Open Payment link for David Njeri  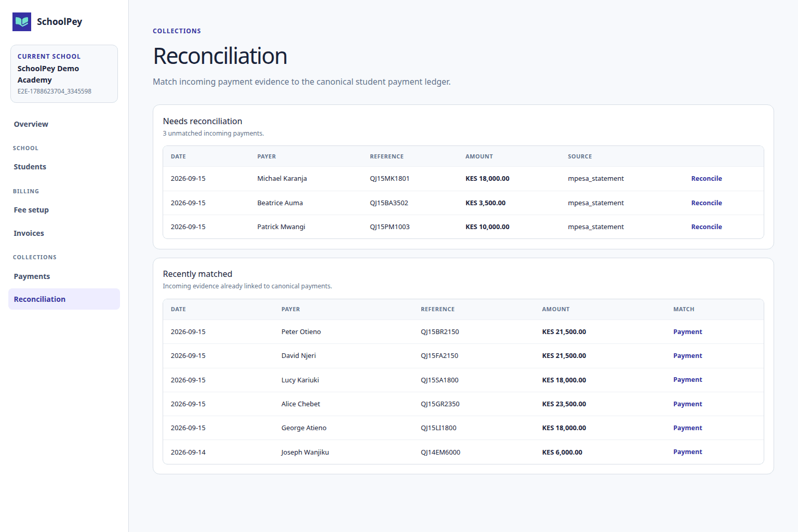tap(687, 356)
